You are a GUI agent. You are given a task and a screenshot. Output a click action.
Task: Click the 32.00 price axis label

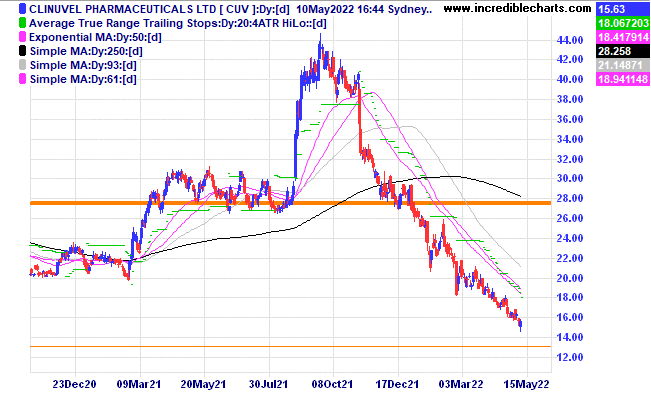(x=570, y=159)
